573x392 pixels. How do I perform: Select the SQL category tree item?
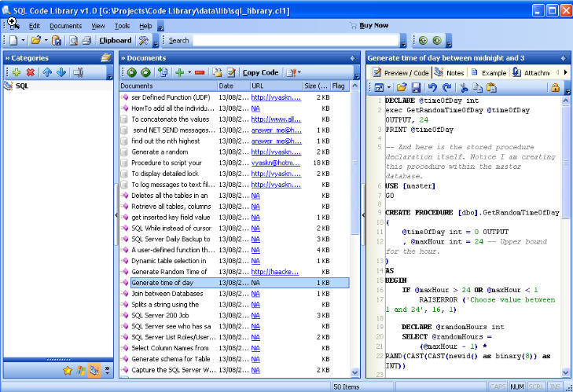[x=22, y=86]
